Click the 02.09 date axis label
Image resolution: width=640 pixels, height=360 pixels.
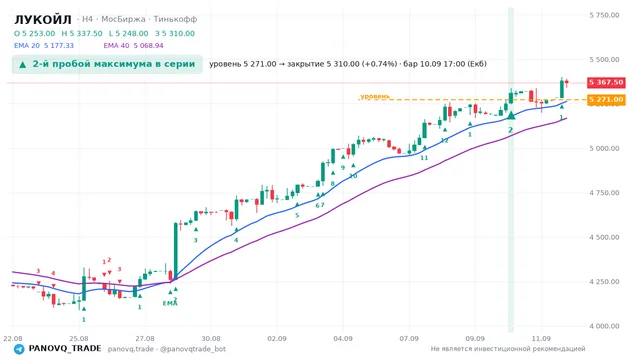click(277, 339)
